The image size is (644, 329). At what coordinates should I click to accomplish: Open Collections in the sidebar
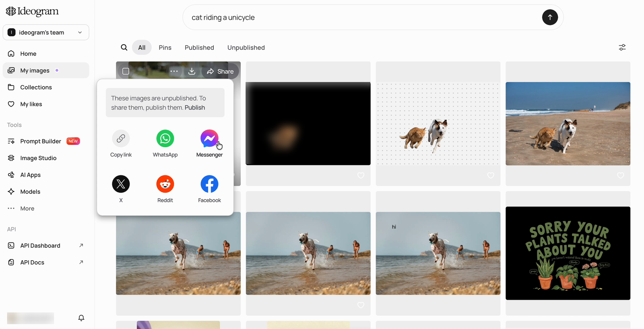(46, 87)
